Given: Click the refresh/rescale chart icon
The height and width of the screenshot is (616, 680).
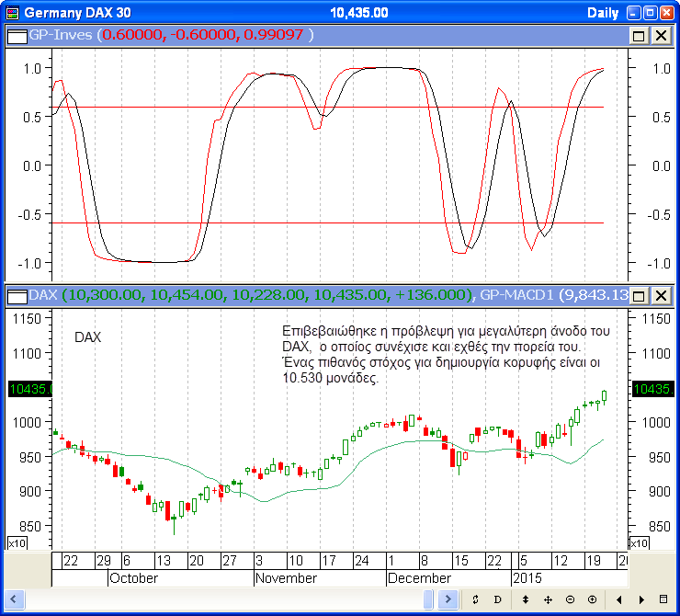Looking at the screenshot, I should (475, 599).
